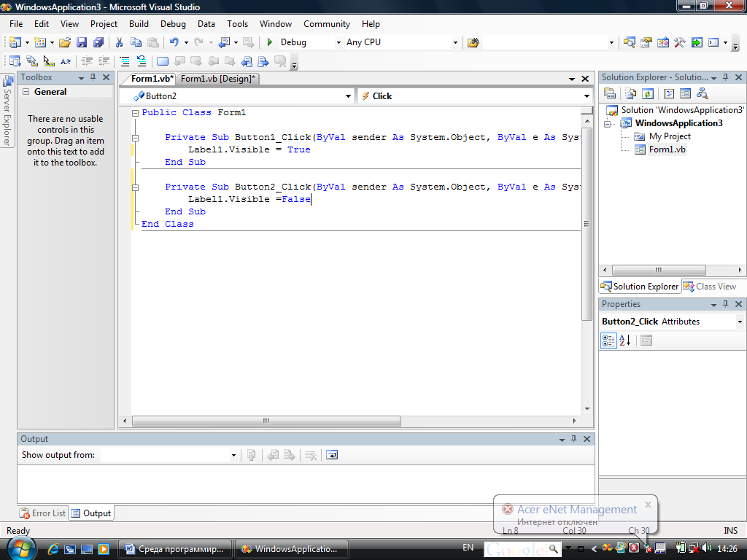Open the Button2 class name dropdown
The height and width of the screenshot is (560, 747).
pyautogui.click(x=348, y=96)
